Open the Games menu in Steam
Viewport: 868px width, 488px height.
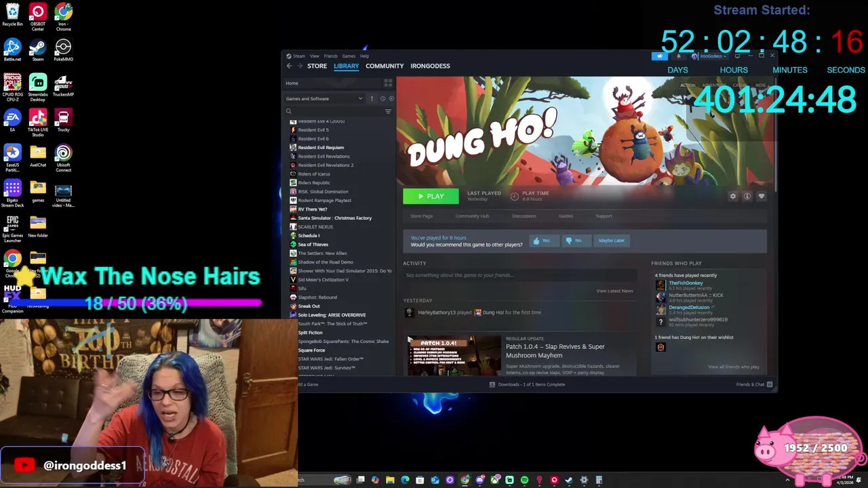(349, 56)
